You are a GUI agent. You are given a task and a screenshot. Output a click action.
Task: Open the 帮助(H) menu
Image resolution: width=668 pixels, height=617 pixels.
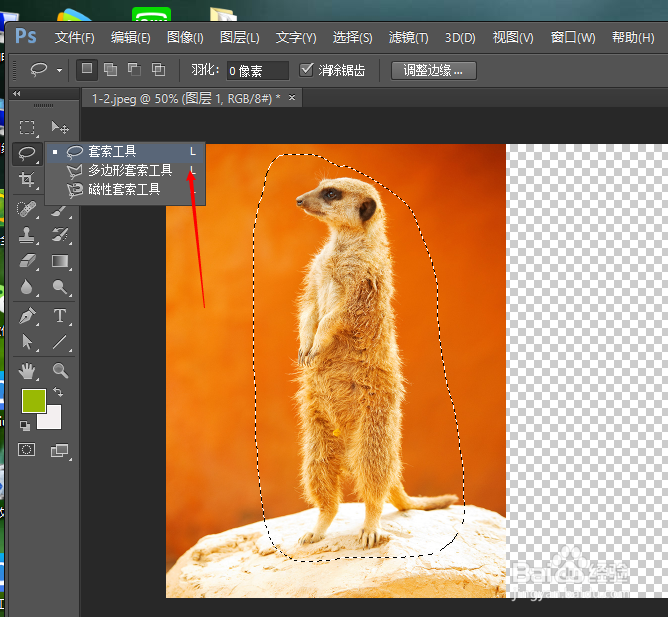(633, 37)
